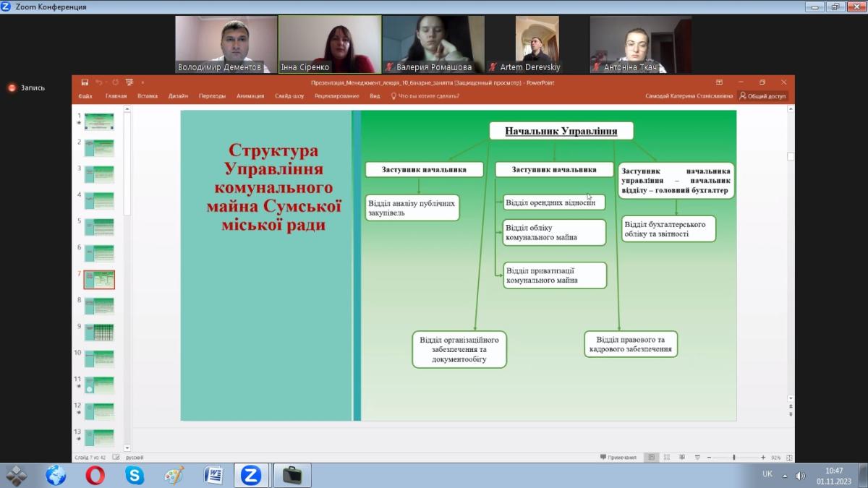Click spell-check icon in status bar

point(116,458)
